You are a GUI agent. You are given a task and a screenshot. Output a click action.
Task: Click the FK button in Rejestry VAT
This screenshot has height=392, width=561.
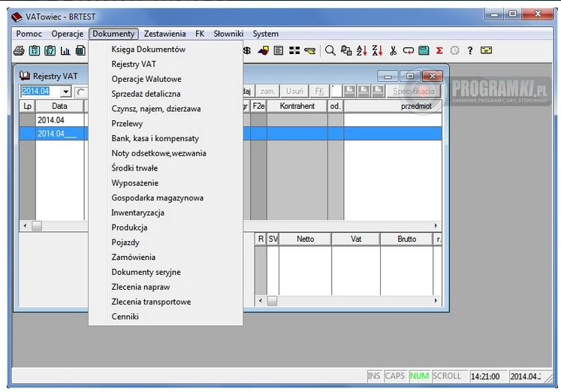[x=319, y=91]
